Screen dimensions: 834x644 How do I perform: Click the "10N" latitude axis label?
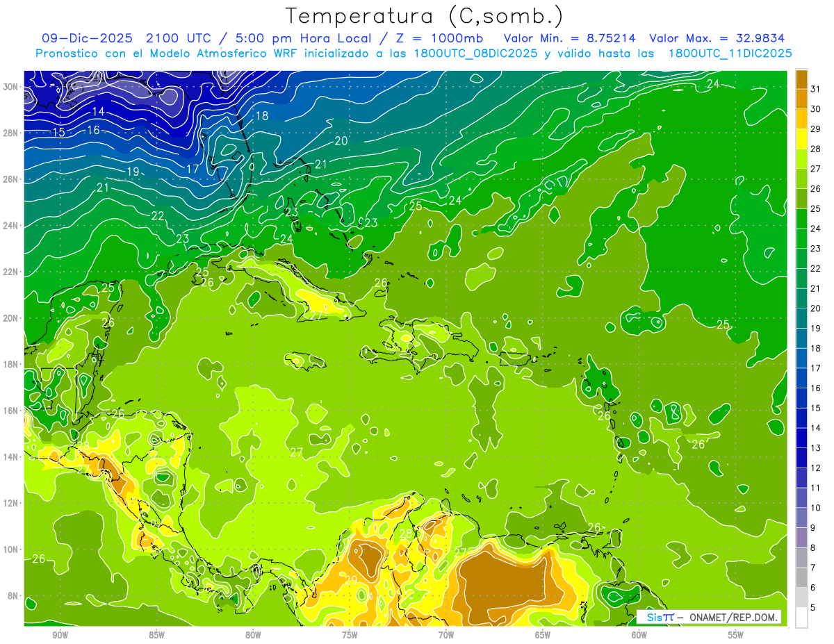(x=10, y=550)
